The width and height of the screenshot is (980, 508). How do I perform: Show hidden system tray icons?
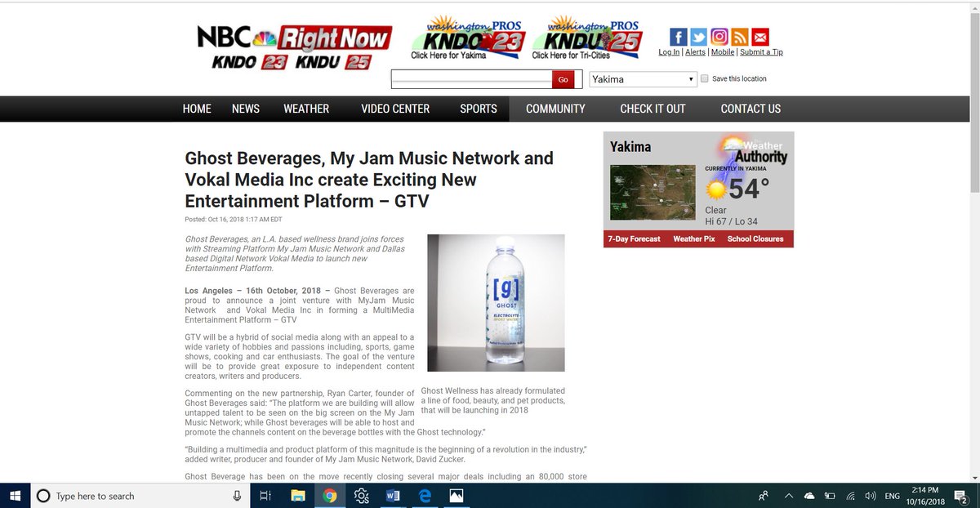(789, 496)
